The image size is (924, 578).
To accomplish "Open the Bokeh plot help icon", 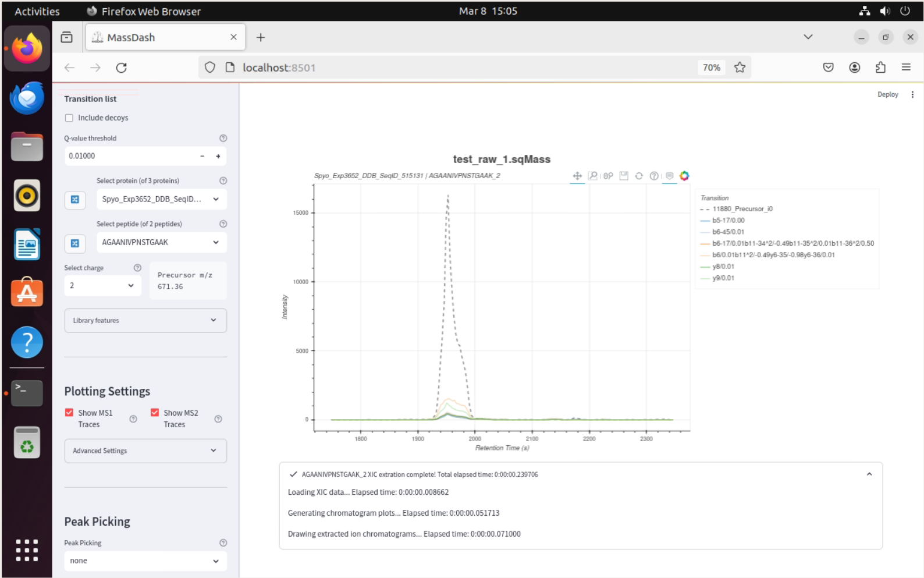I will 654,176.
